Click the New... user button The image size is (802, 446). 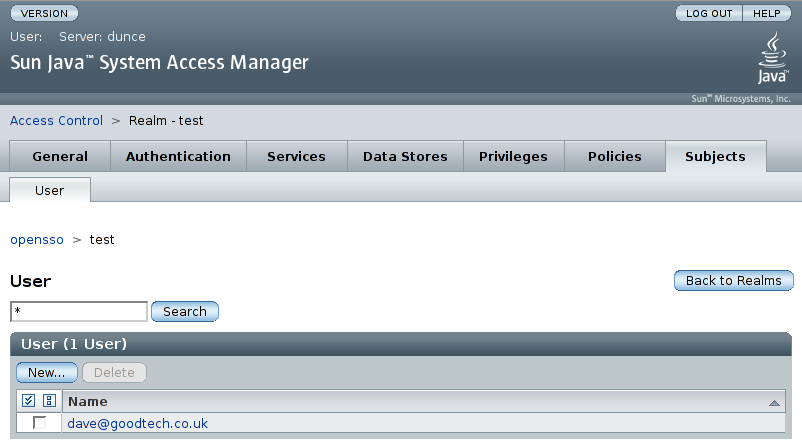[x=47, y=372]
